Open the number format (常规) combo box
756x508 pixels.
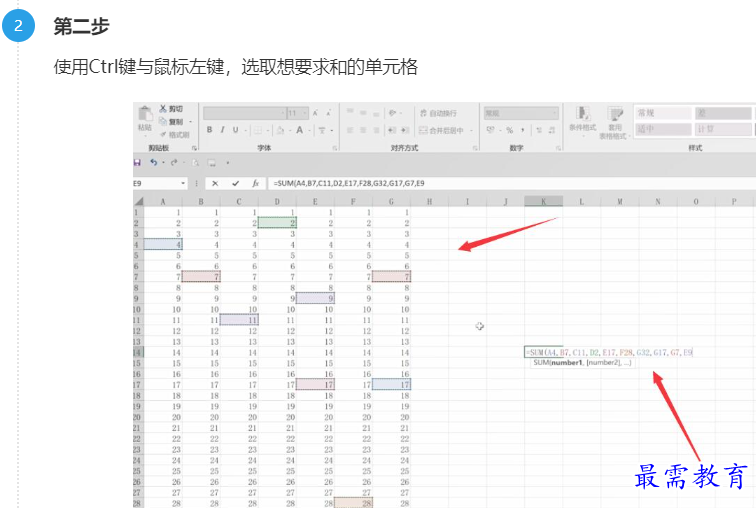[x=521, y=113]
